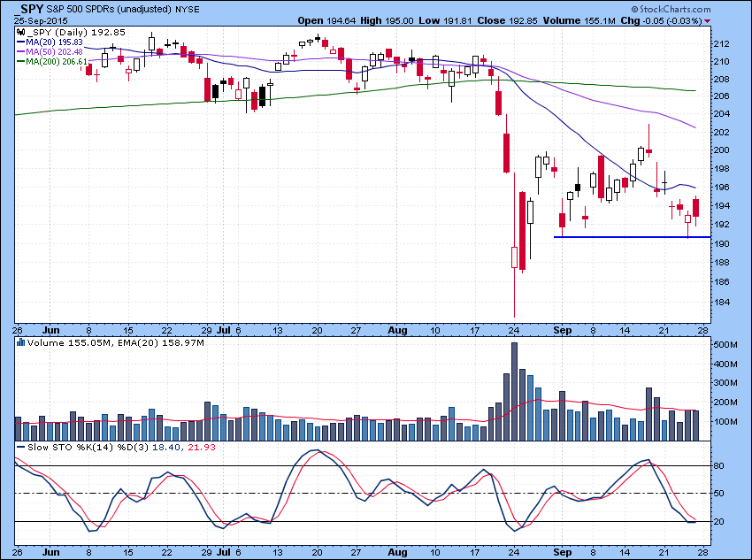752x560 pixels.
Task: Select the MA(200) 206.61 legend entry
Action: click(57, 61)
